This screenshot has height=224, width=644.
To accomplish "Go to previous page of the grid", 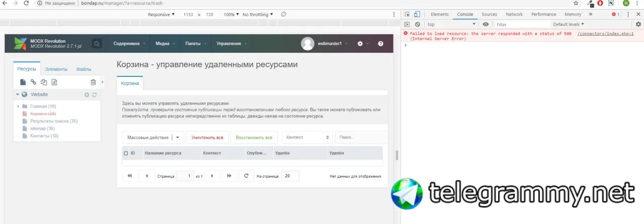I will (x=146, y=176).
